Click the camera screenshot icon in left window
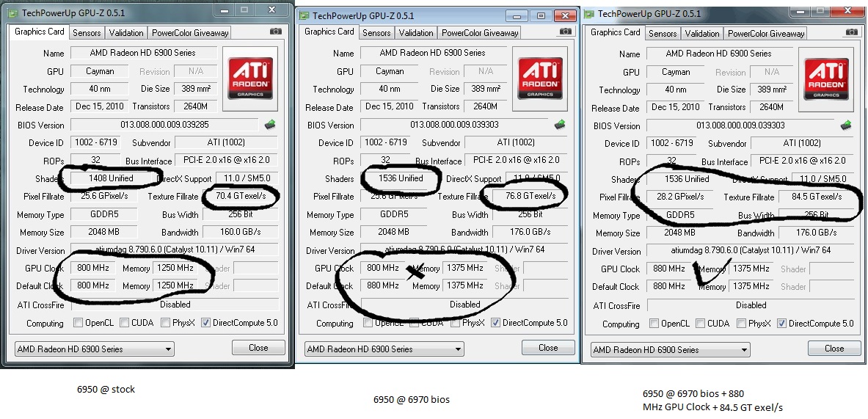The width and height of the screenshot is (868, 419). 276,32
